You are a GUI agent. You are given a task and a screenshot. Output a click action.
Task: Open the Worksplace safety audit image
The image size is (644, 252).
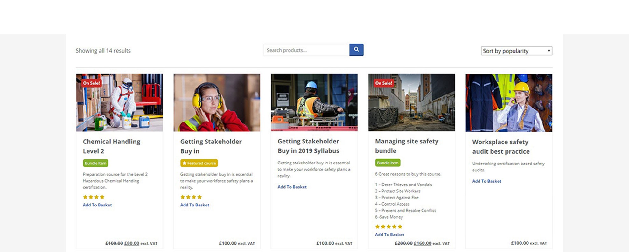pos(509,103)
